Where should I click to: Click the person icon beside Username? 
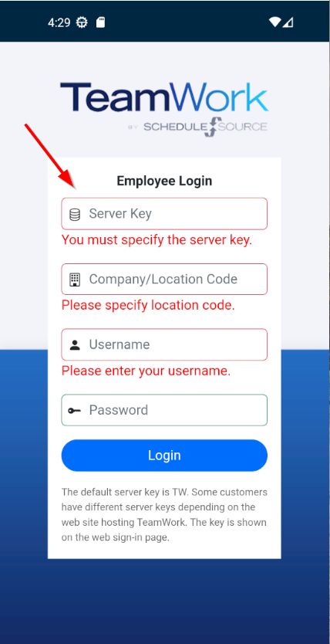pos(75,345)
